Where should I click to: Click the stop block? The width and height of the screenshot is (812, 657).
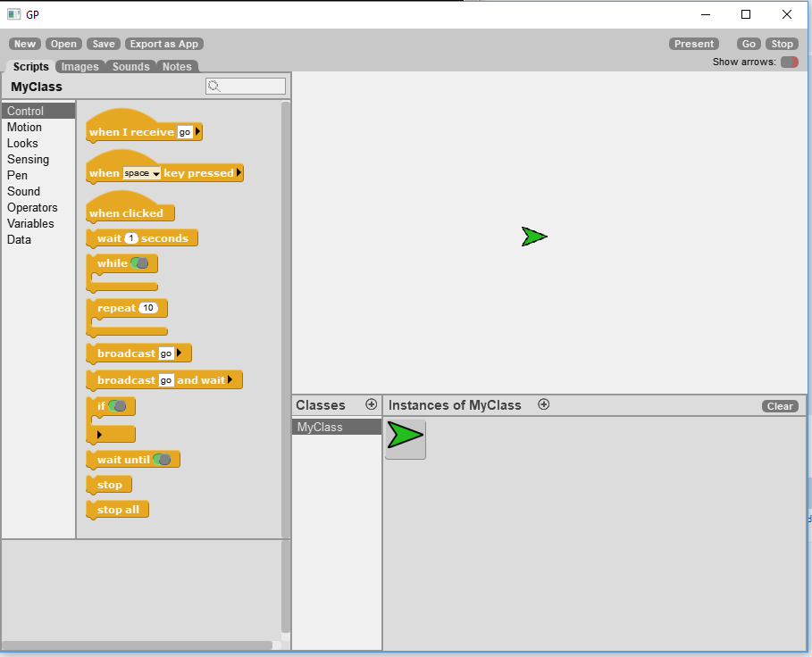[x=109, y=485]
